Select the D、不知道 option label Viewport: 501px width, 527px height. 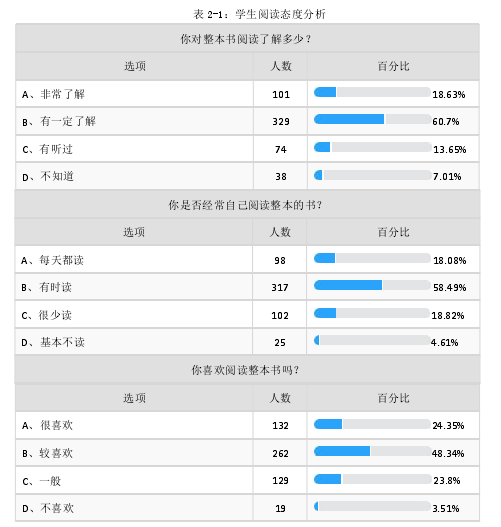[48, 176]
